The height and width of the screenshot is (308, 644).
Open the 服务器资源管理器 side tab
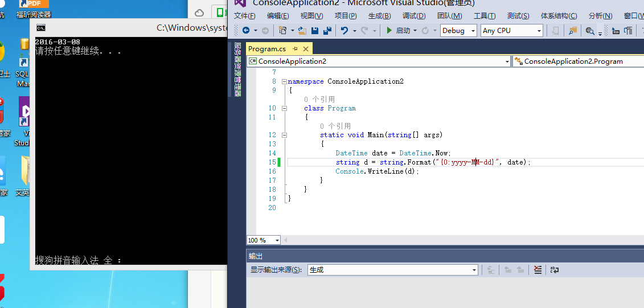237,69
